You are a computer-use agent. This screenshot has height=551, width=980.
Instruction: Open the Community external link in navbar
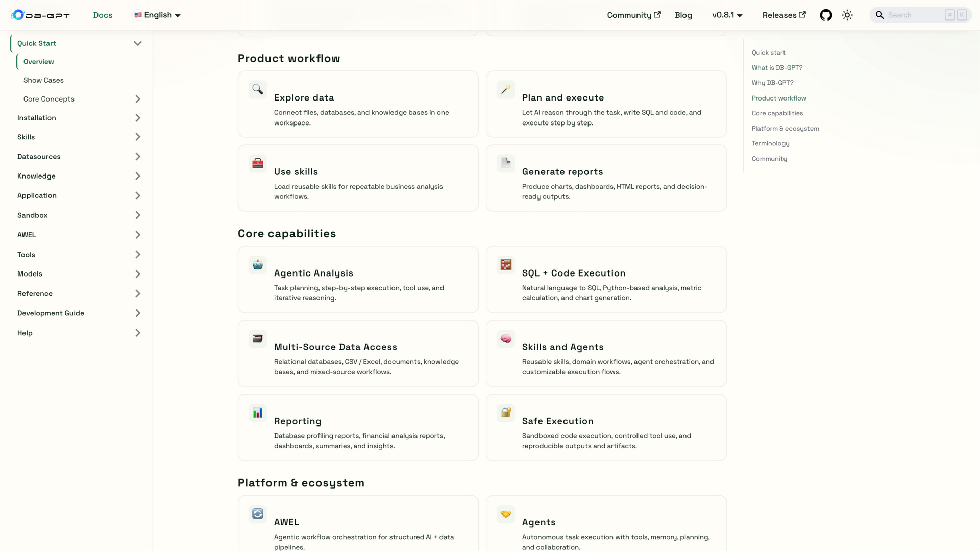click(x=634, y=15)
